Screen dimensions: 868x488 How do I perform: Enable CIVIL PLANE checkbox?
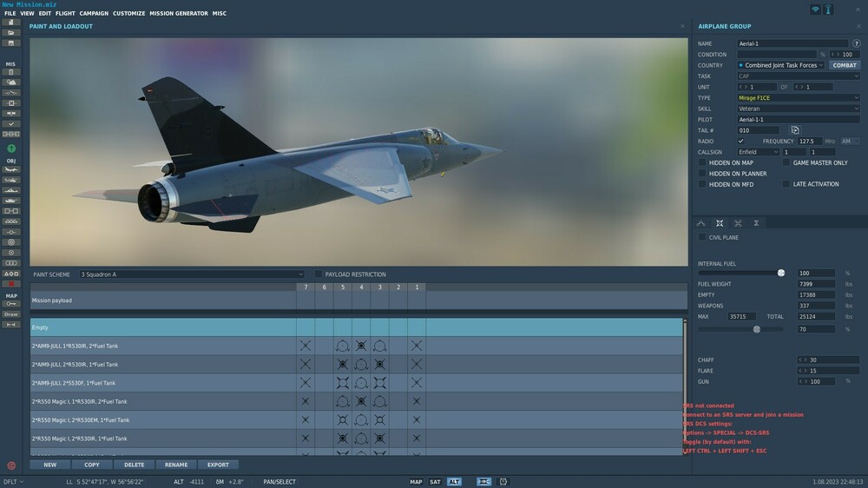tap(702, 237)
